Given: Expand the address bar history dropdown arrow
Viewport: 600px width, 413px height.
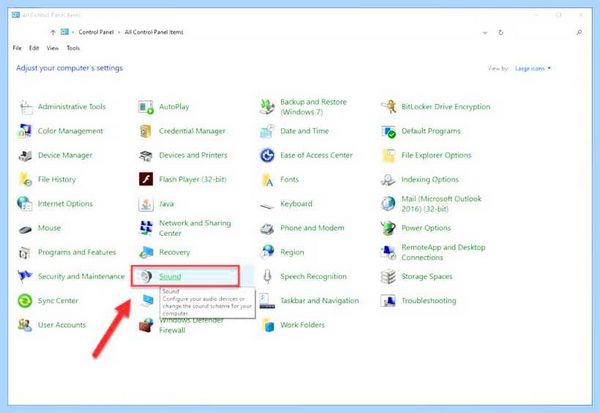Looking at the screenshot, I should 485,33.
